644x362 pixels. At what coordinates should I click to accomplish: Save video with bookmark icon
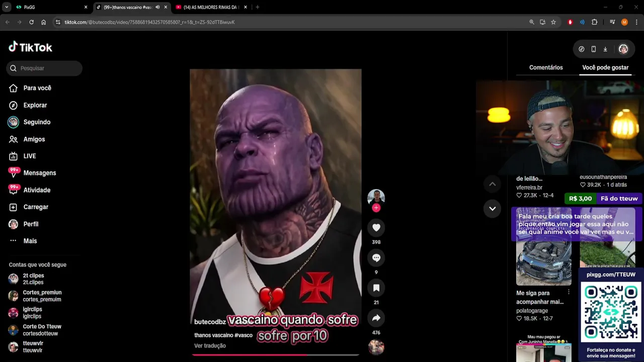click(376, 288)
